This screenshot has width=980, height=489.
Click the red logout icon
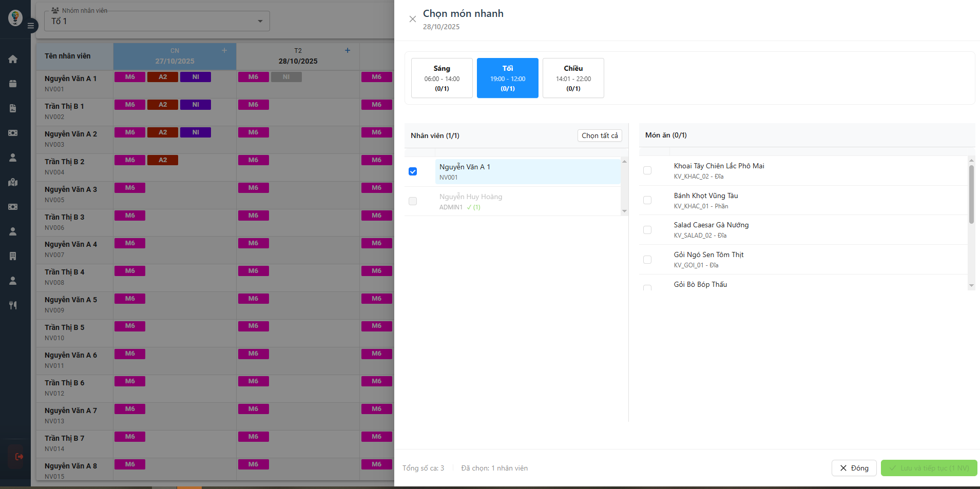pos(19,457)
